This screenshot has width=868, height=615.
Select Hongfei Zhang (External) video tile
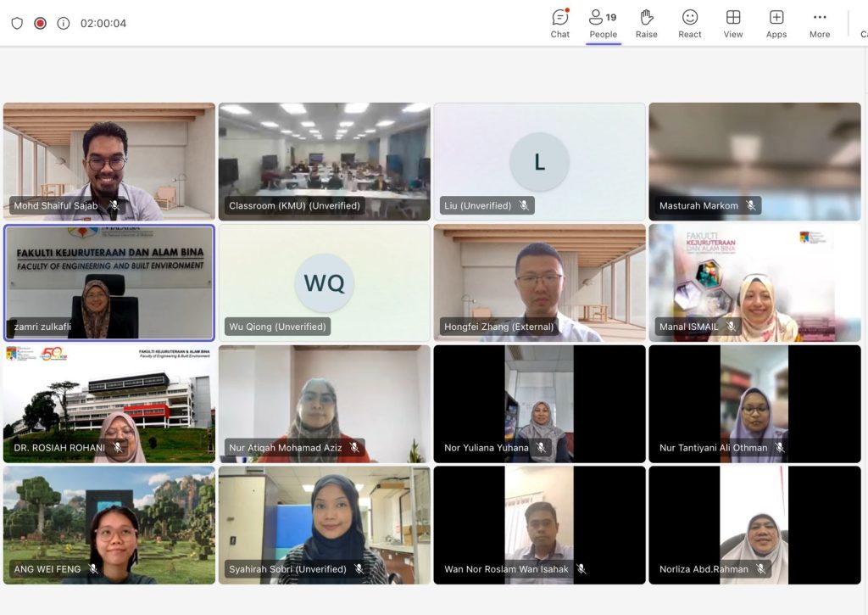tap(539, 282)
